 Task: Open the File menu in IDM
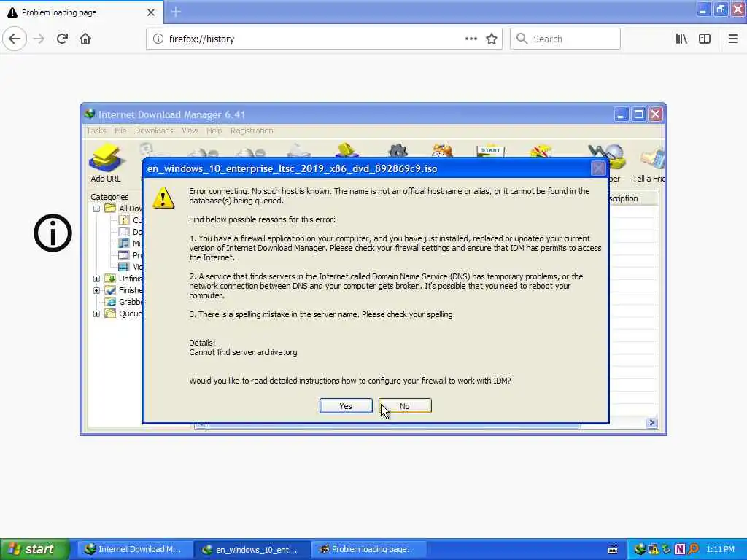(120, 131)
